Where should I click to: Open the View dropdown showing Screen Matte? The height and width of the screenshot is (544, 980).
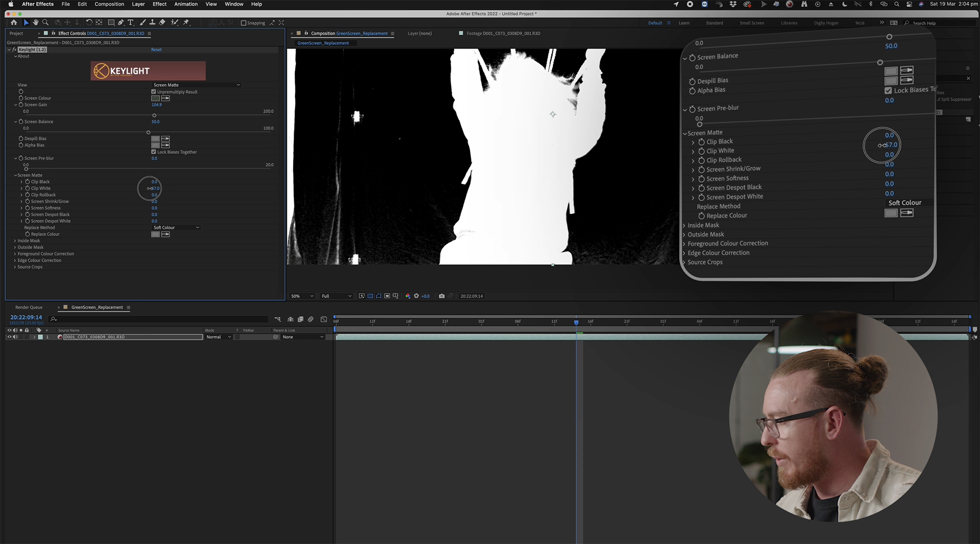click(197, 85)
